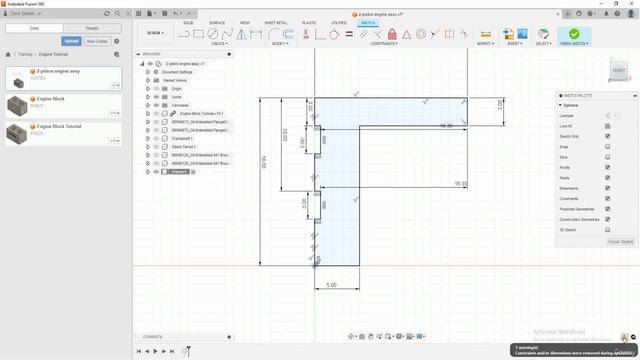Click the green Finish Sketch checkmark
This screenshot has height=360, width=640.
574,34
